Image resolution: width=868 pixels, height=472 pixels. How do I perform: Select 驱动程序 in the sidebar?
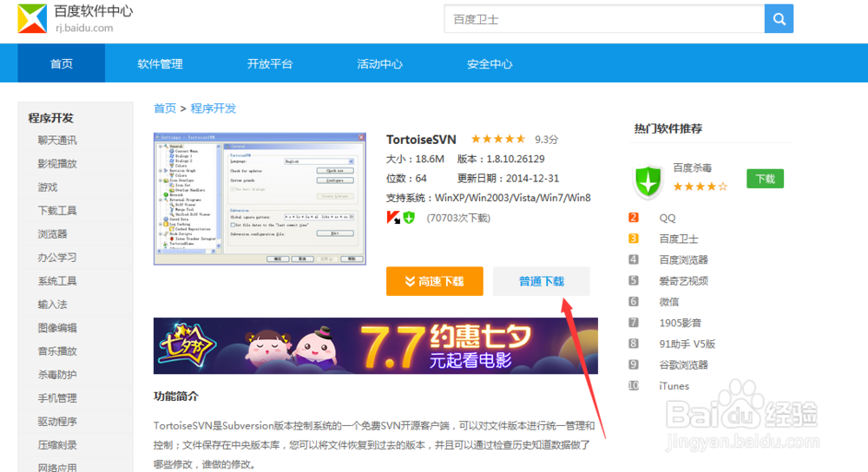tap(57, 422)
